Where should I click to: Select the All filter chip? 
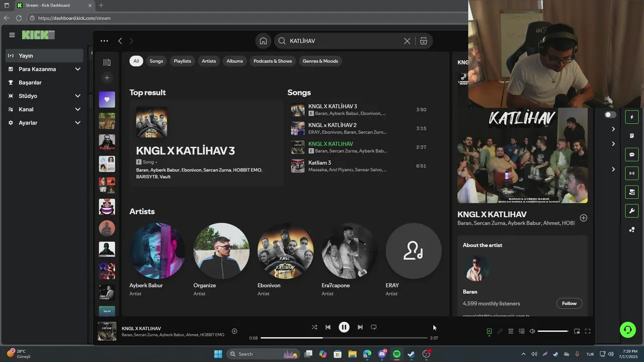[136, 61]
